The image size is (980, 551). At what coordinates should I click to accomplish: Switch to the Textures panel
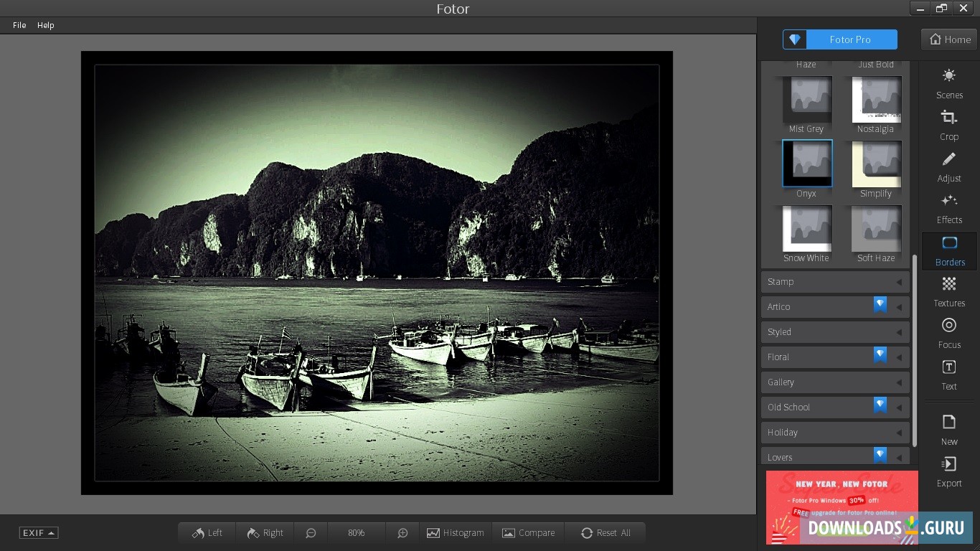[948, 293]
